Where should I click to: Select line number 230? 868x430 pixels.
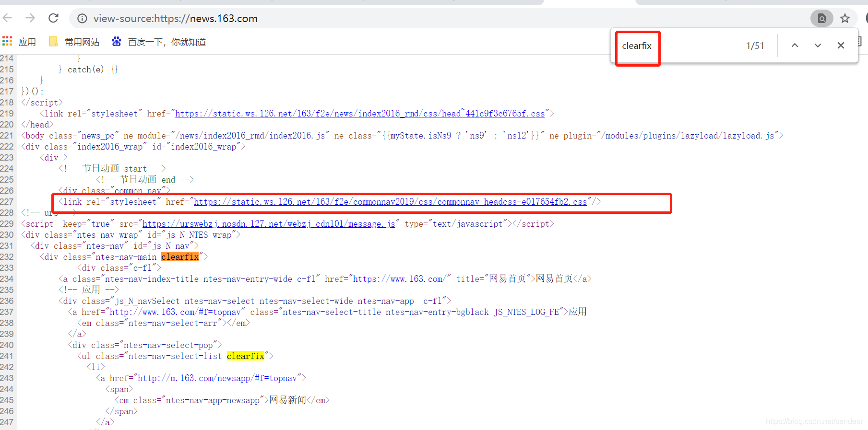tap(7, 235)
